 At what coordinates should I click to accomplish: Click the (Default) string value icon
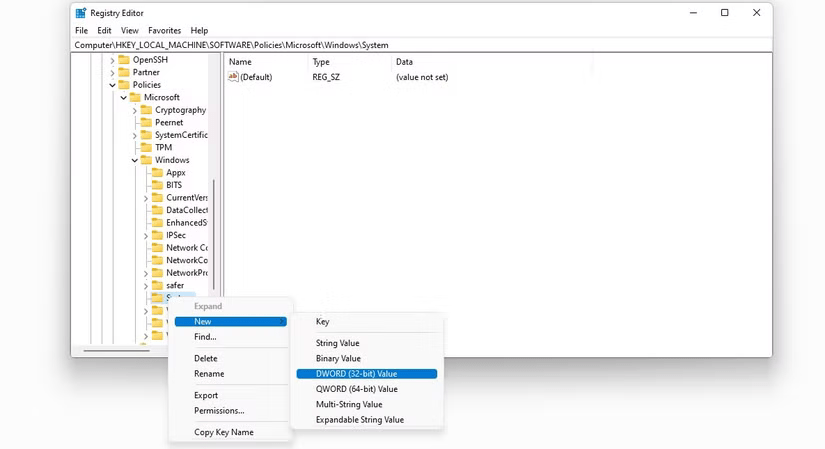pos(233,77)
